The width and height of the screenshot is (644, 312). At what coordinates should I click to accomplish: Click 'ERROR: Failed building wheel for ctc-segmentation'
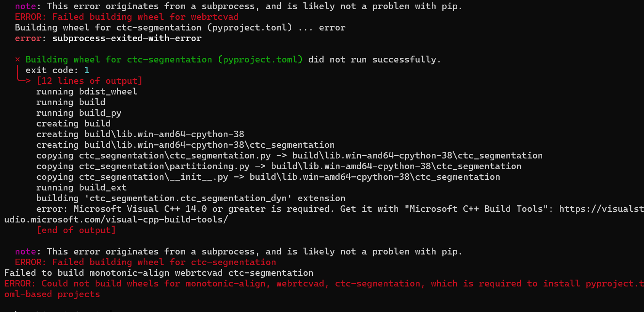click(146, 262)
